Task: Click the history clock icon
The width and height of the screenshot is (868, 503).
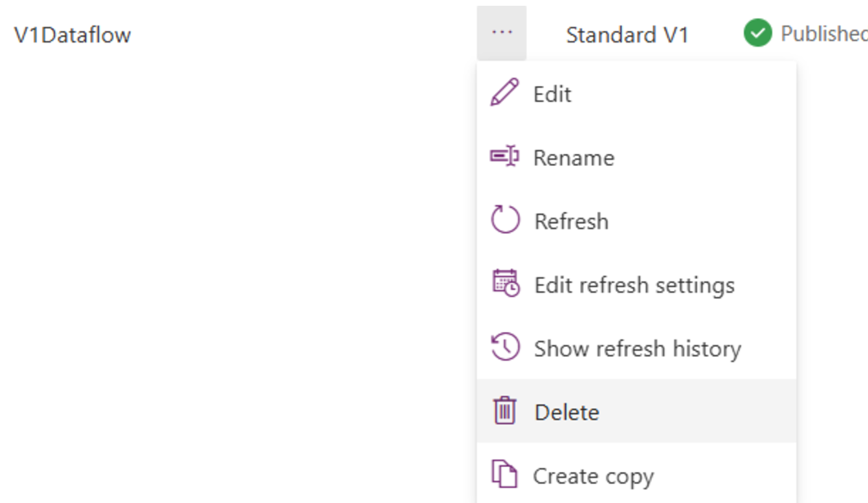Action: pos(507,348)
